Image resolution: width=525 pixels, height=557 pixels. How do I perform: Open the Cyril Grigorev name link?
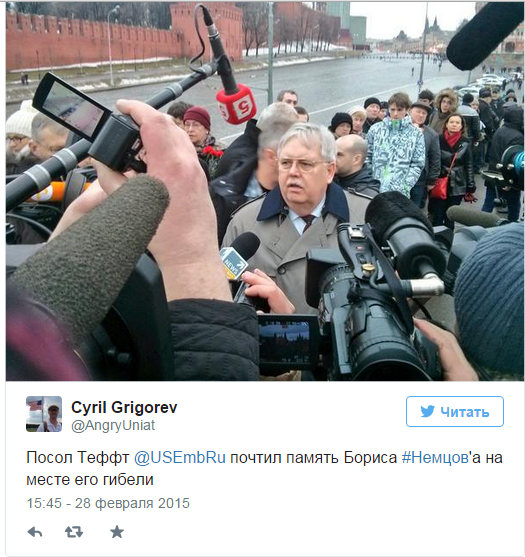pos(124,407)
